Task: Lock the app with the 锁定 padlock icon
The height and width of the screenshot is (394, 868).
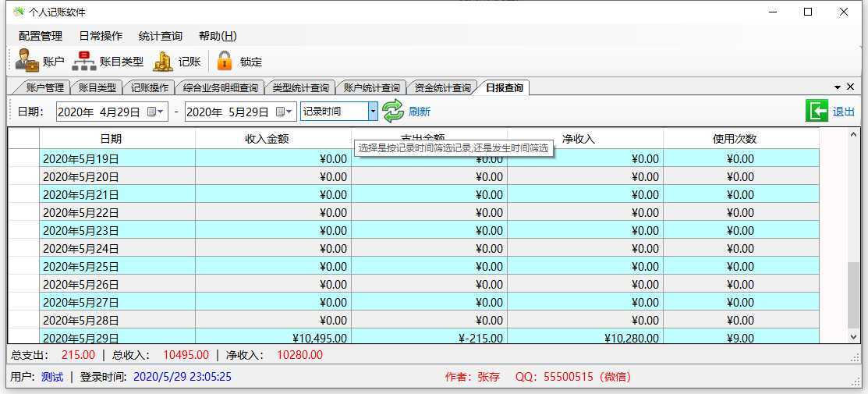Action: (224, 61)
